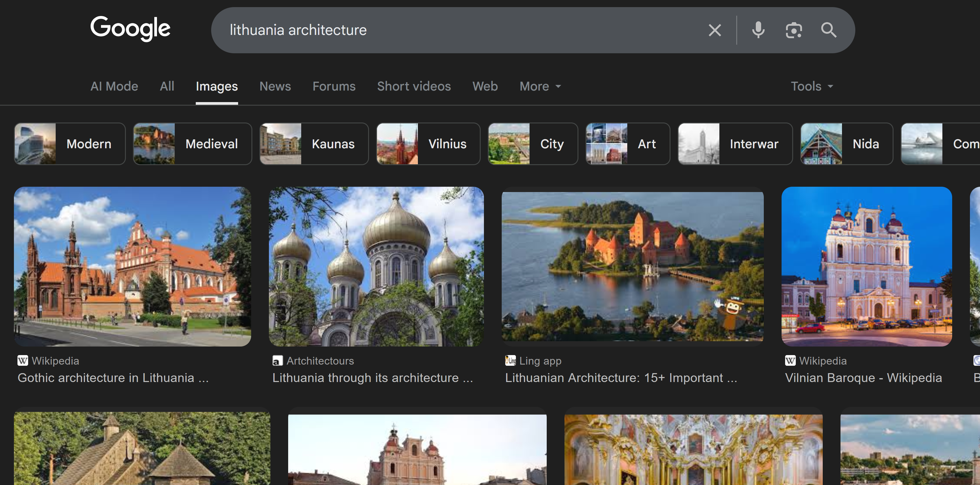The image size is (980, 485).
Task: Filter images by the Medieval chip
Action: pyautogui.click(x=192, y=144)
